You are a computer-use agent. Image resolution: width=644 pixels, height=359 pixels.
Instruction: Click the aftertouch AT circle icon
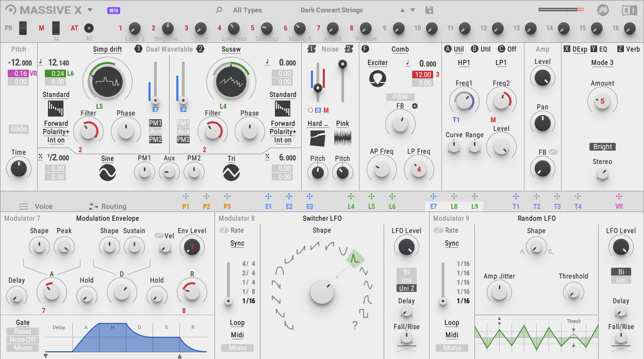89,28
